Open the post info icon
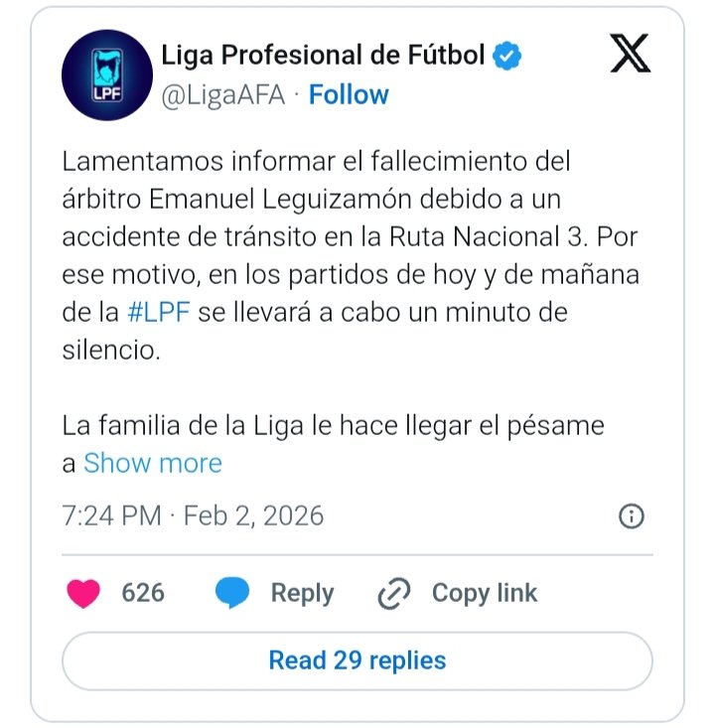Screen dimensions: 715x728 coord(632,516)
